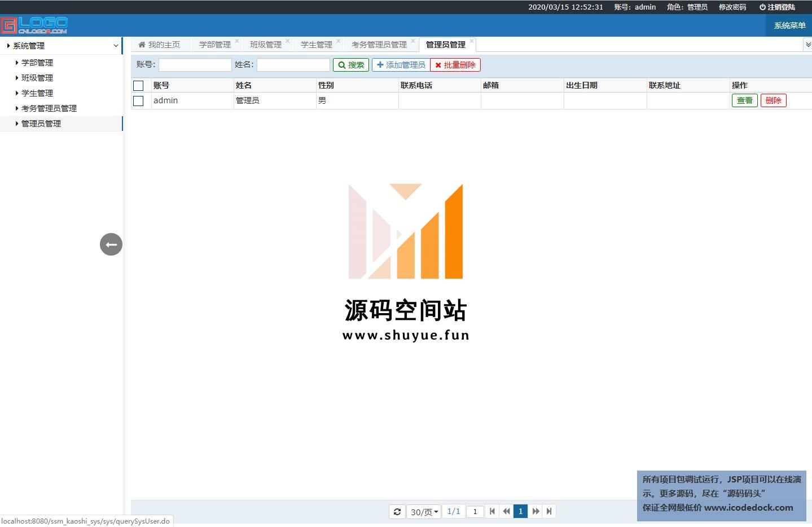Select page 1 button in pagination
Image resolution: width=812 pixels, height=527 pixels.
(520, 511)
